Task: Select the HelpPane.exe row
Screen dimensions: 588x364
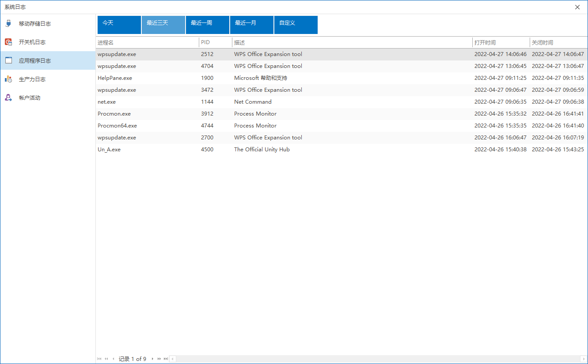Action: (x=341, y=78)
